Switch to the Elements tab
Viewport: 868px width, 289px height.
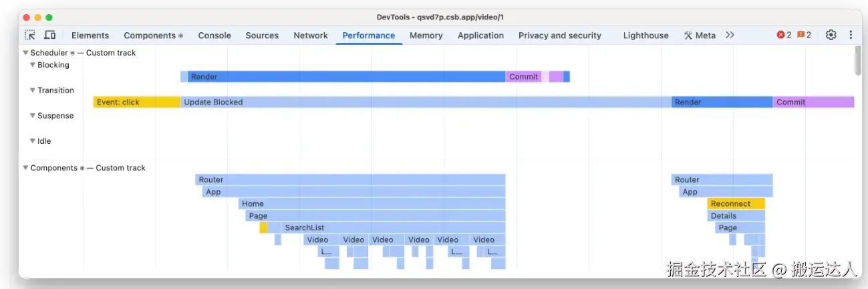tap(90, 35)
